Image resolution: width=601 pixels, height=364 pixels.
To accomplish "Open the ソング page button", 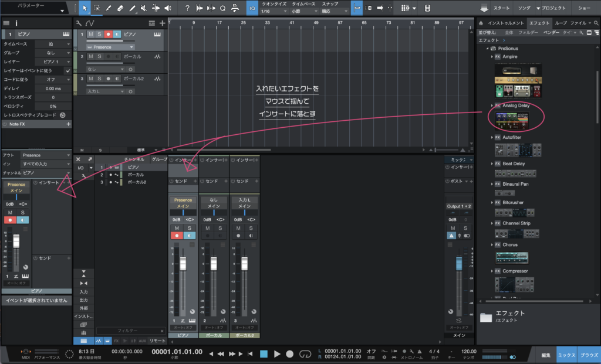I will coord(524,8).
